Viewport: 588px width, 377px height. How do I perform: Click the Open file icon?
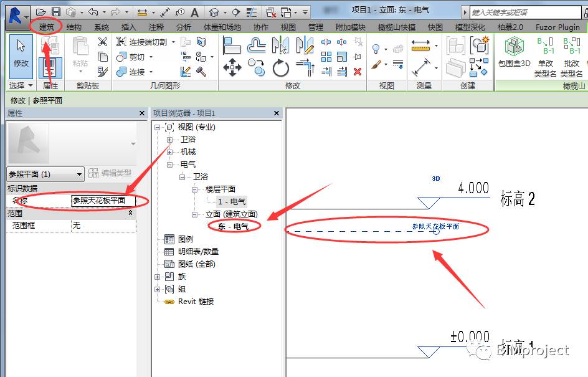coord(40,12)
